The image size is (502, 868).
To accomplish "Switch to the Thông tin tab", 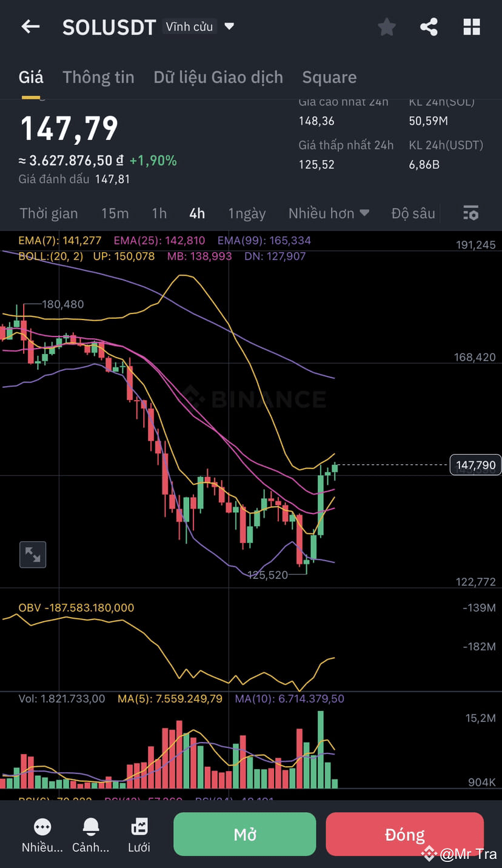I will pos(98,77).
